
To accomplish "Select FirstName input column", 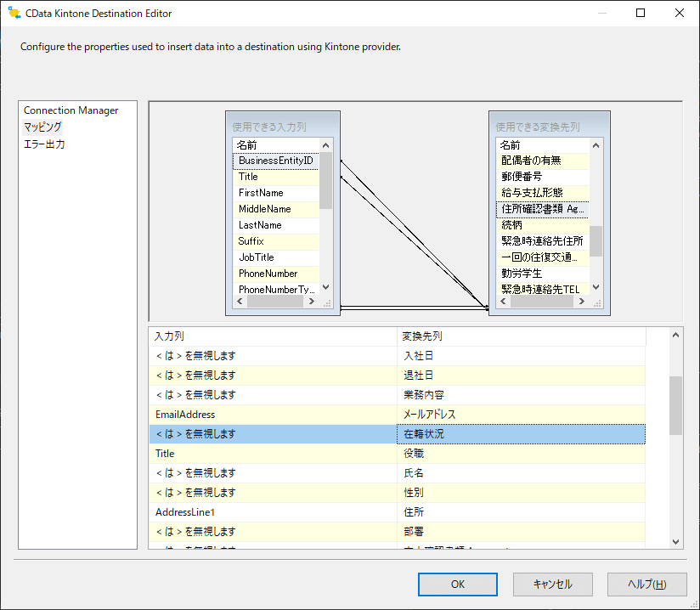I will 275,193.
